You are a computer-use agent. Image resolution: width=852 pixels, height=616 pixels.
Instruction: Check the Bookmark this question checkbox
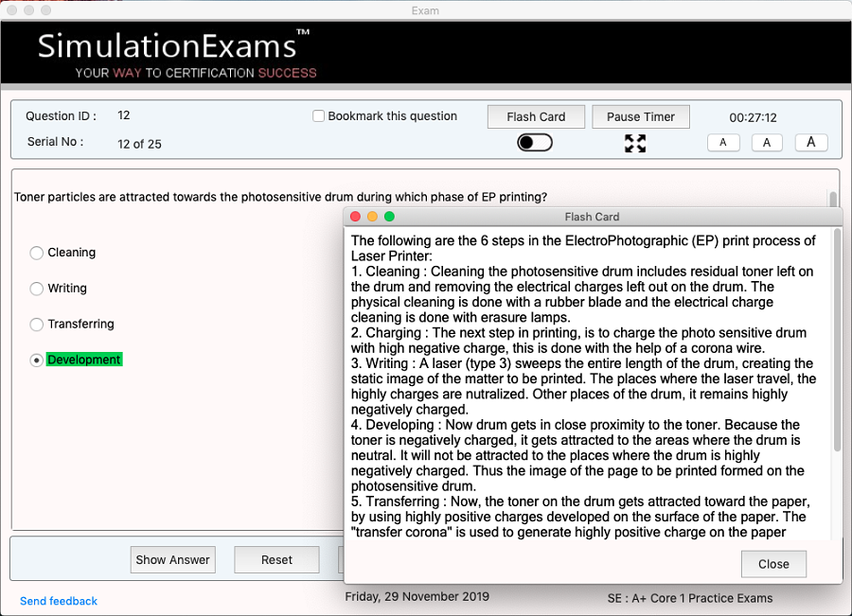coord(318,115)
